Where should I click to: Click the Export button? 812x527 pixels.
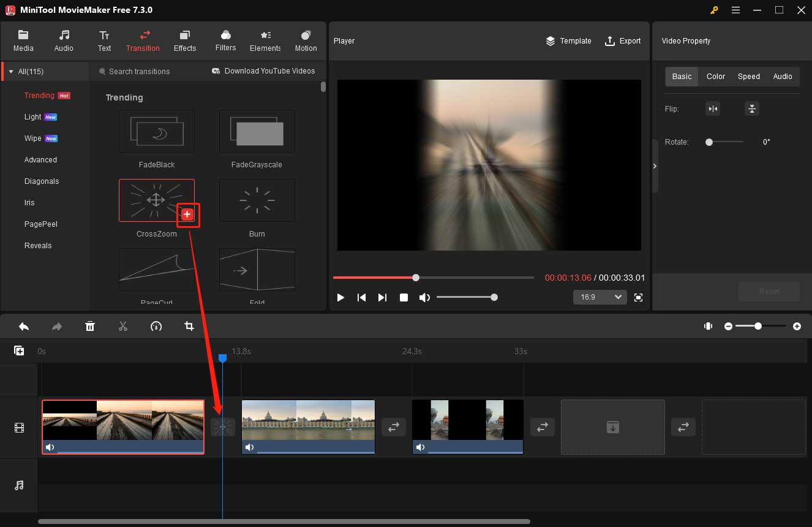pyautogui.click(x=623, y=41)
